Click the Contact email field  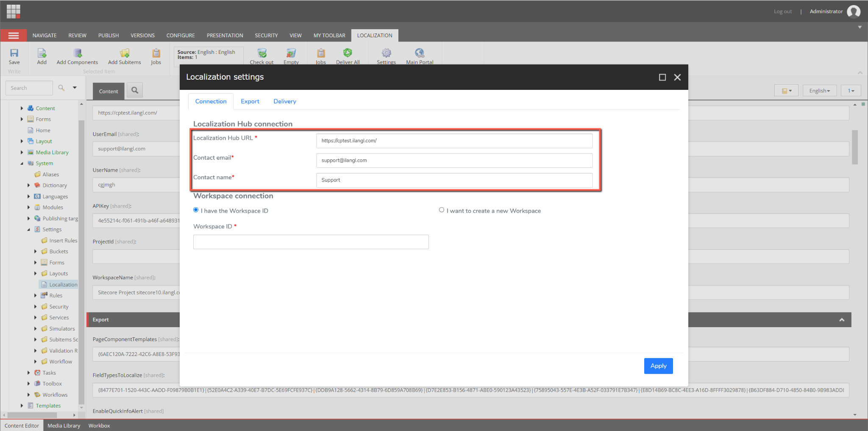454,161
